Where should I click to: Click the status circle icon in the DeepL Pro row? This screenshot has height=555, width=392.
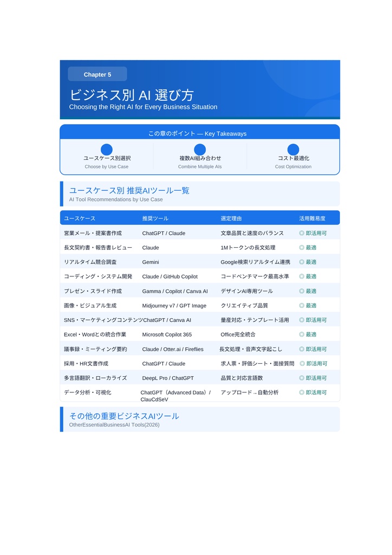coord(302,378)
